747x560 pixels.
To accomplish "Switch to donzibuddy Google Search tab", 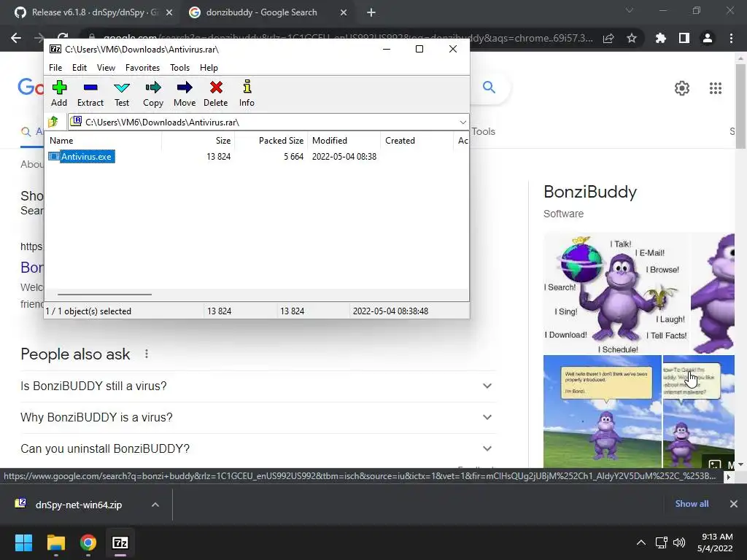I will coord(261,12).
